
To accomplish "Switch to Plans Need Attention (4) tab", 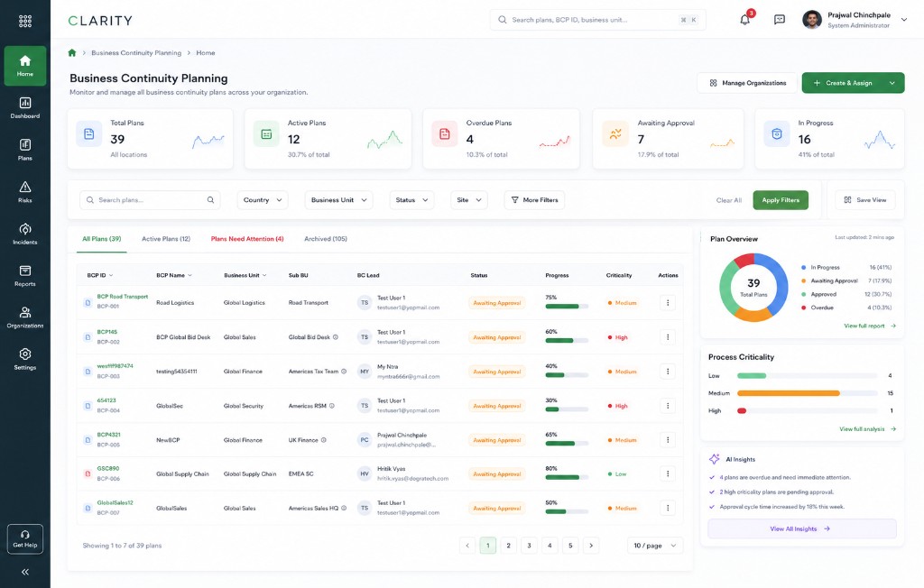I will point(247,239).
